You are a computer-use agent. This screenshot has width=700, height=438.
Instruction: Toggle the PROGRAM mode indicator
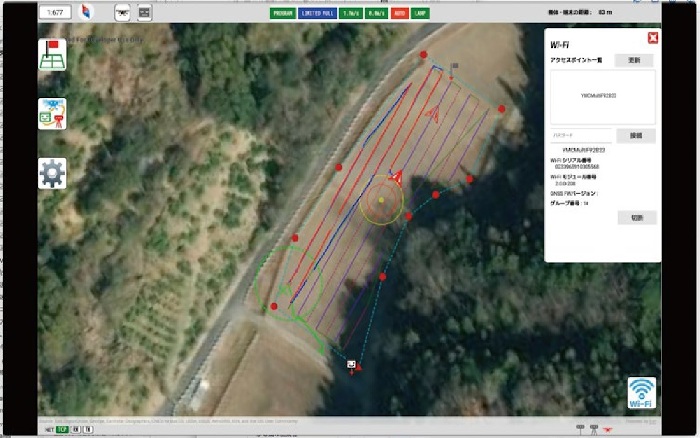pyautogui.click(x=284, y=14)
